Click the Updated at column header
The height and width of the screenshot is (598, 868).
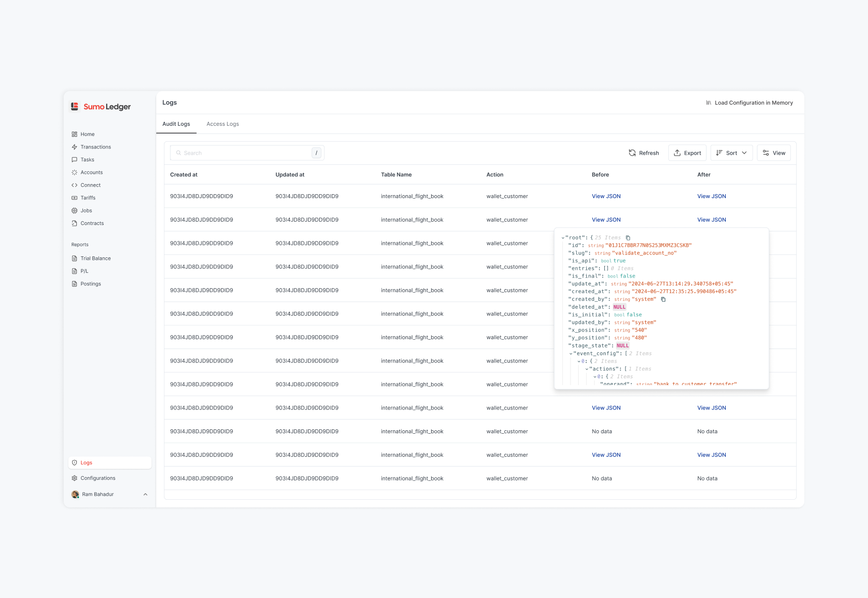[290, 174]
